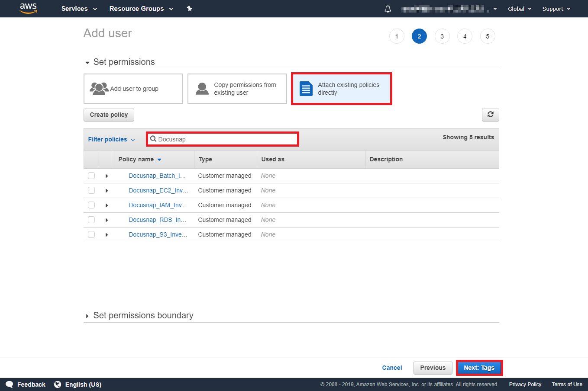Jump to wizard step 4
This screenshot has height=391, width=588.
465,36
